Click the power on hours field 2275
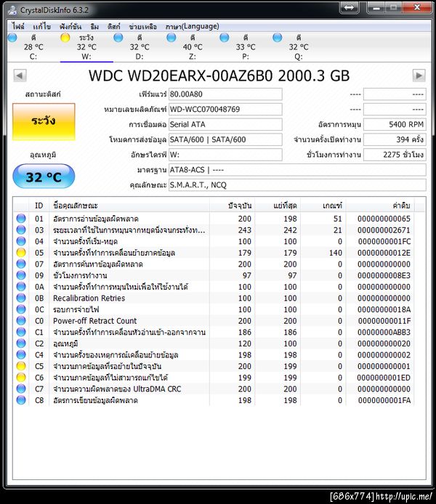Viewport: 436px width, 504px height. click(x=395, y=155)
